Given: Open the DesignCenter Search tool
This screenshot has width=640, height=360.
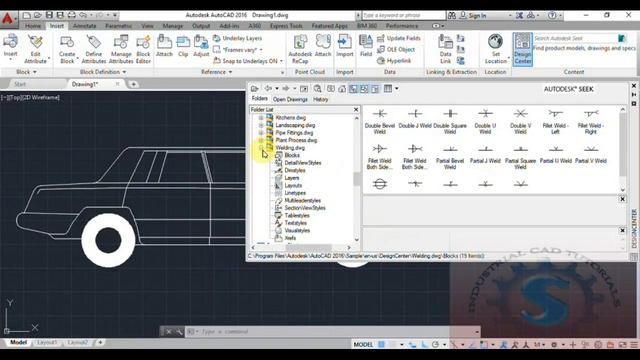Looking at the screenshot, I should [x=317, y=89].
